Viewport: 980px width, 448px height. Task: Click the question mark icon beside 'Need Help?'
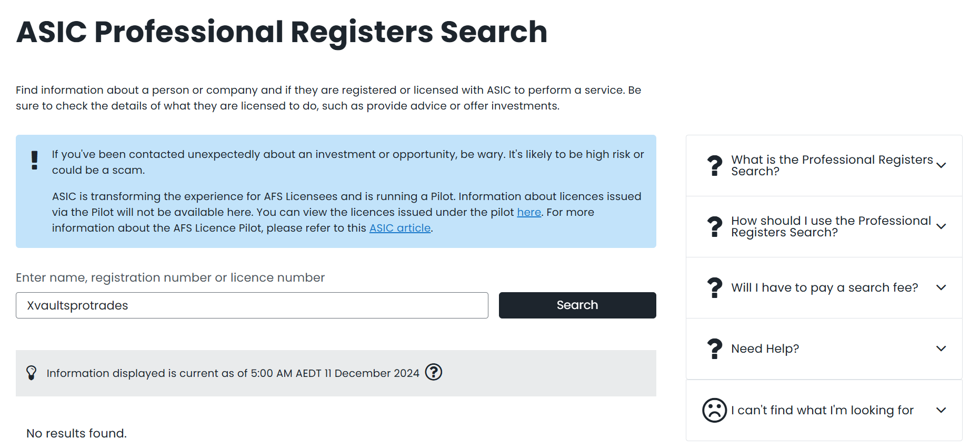click(715, 349)
